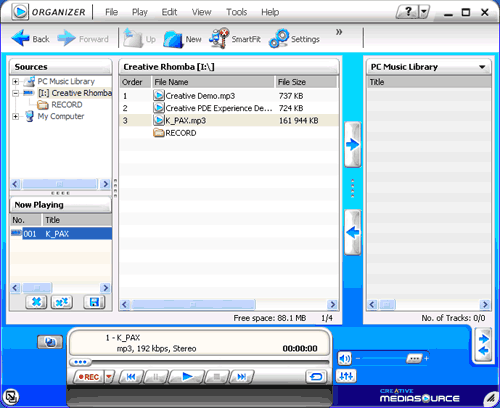The height and width of the screenshot is (408, 500).
Task: Open the Edit menu
Action: 169,12
